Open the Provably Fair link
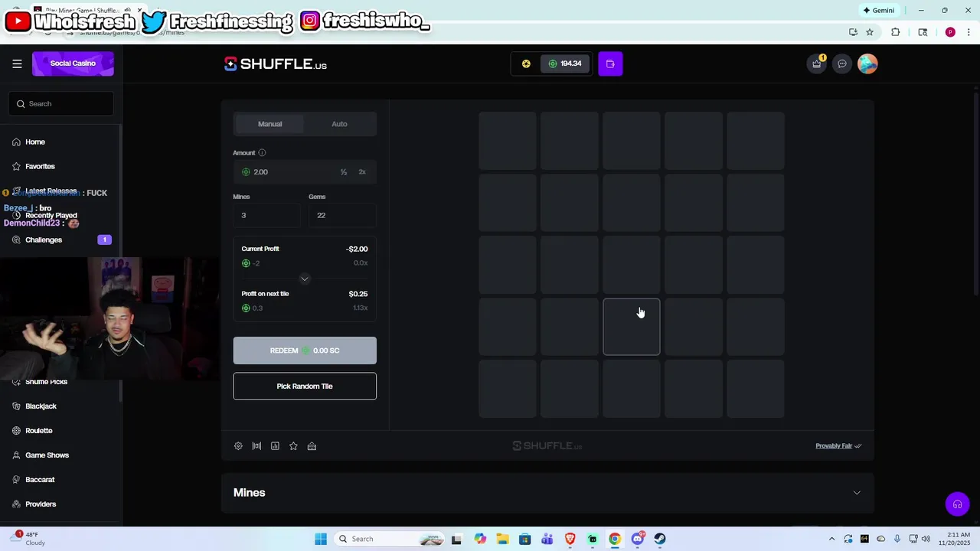 pyautogui.click(x=838, y=446)
